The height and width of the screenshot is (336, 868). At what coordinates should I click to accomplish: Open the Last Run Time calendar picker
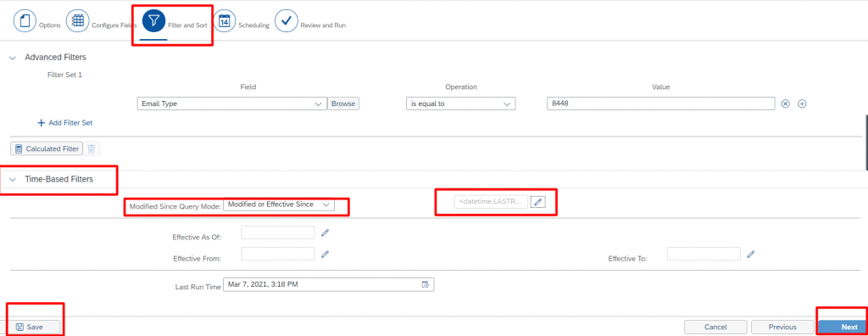click(426, 284)
